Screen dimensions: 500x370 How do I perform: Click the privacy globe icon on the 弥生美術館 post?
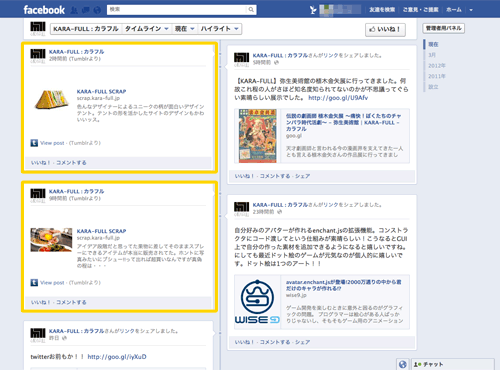coord(276,63)
